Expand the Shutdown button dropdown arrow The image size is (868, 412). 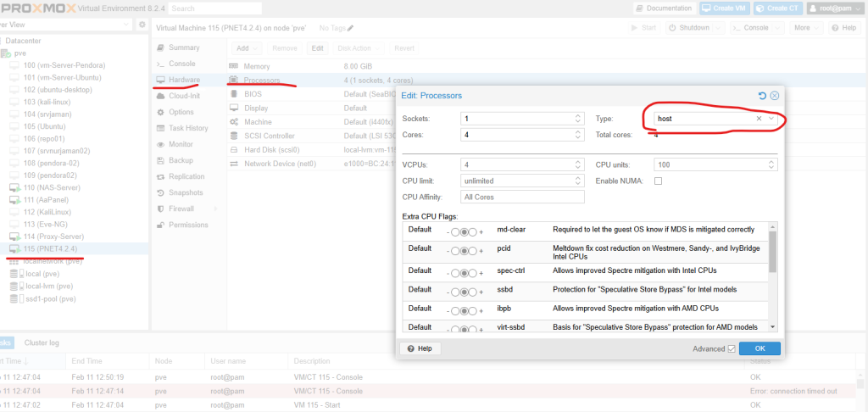(x=719, y=28)
